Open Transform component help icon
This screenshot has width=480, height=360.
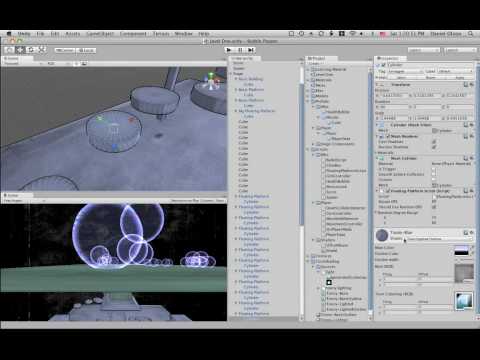pos(466,85)
